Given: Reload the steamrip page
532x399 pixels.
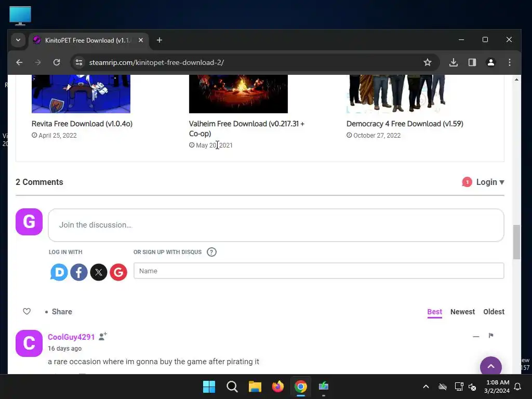Looking at the screenshot, I should coord(57,62).
